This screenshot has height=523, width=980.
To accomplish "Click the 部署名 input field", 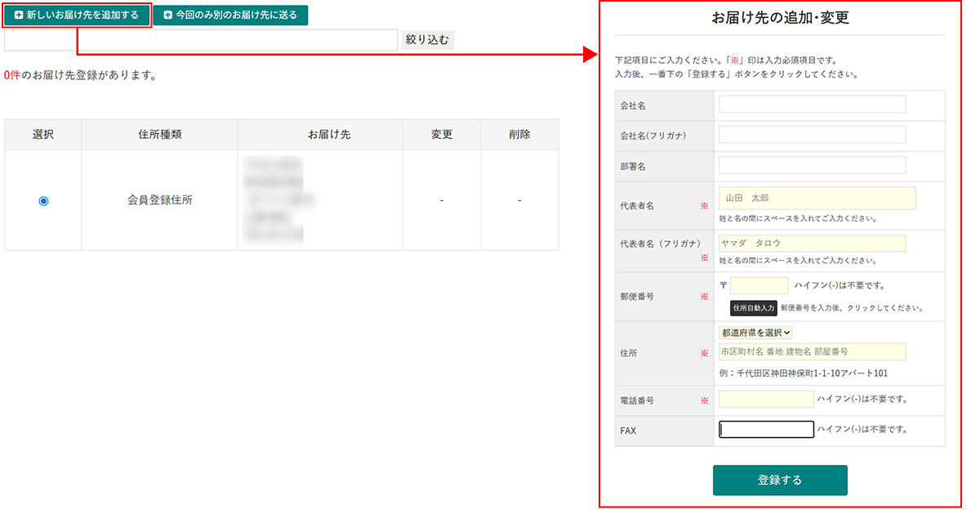I will pos(812,165).
